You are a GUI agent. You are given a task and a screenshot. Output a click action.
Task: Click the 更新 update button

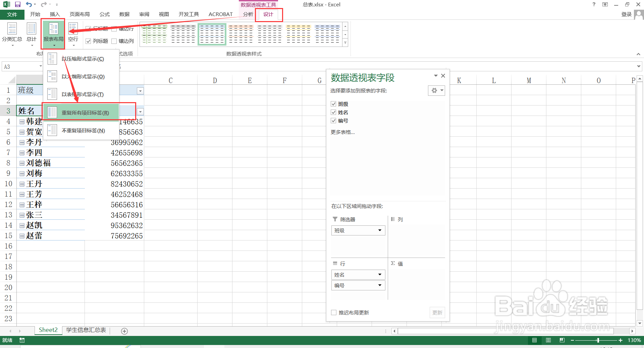[x=437, y=312]
